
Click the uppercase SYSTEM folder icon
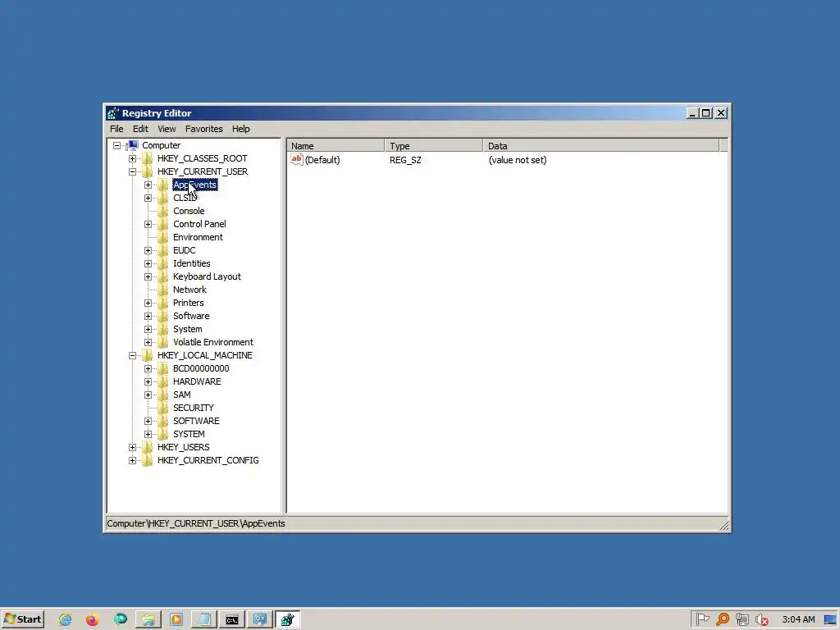[x=163, y=434]
